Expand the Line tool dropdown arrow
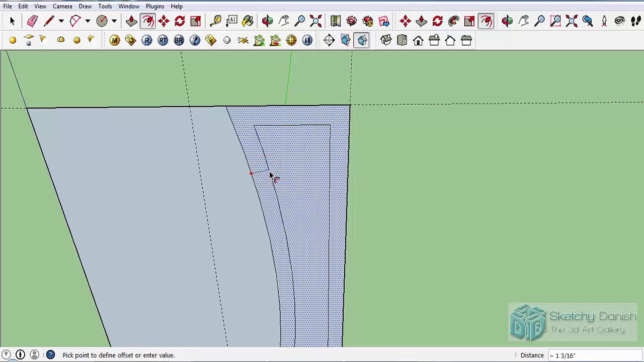The width and height of the screenshot is (644, 362). point(61,21)
